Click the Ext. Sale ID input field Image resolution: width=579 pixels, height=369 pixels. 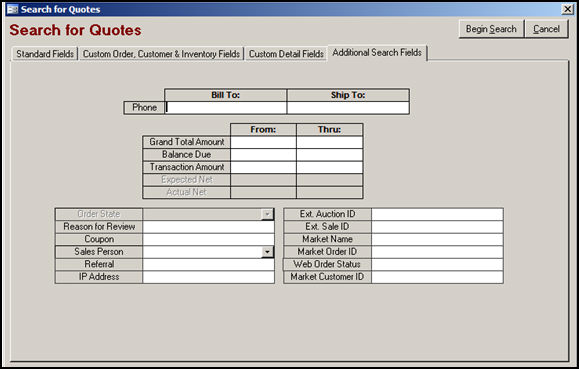(438, 227)
